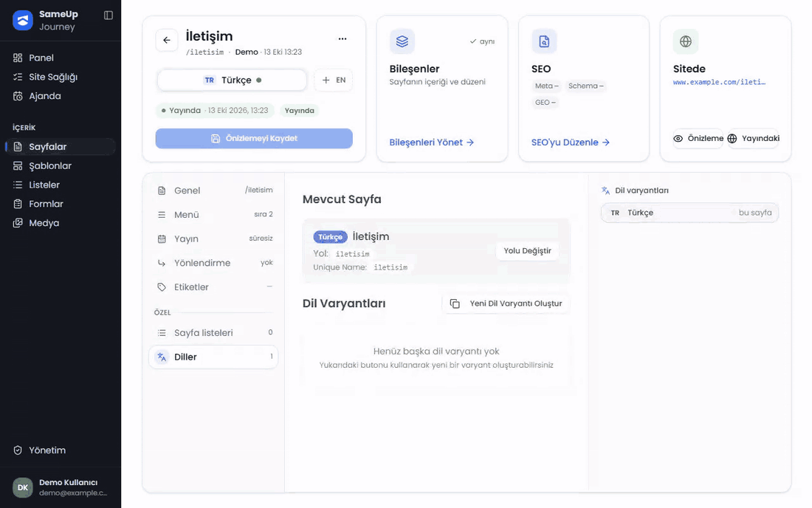Click the Meta SEO tag
This screenshot has height=508, width=812.
[546, 86]
